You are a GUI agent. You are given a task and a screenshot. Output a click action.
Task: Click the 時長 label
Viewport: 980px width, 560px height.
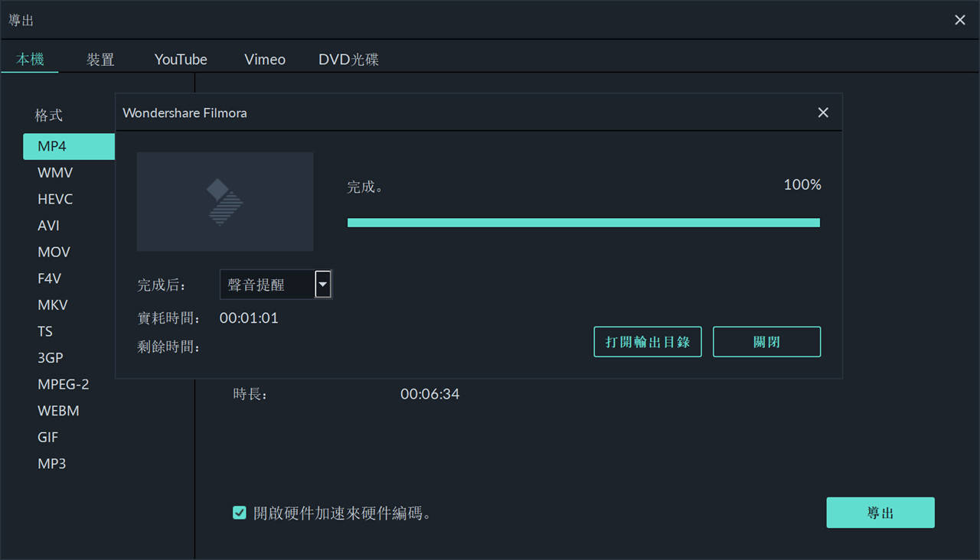250,395
